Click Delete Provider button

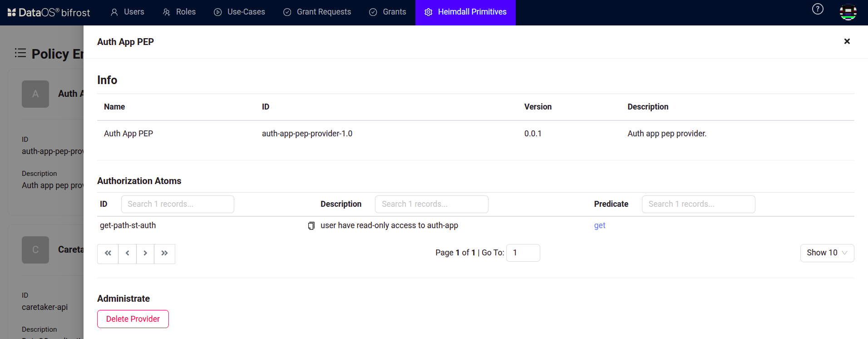pyautogui.click(x=133, y=319)
